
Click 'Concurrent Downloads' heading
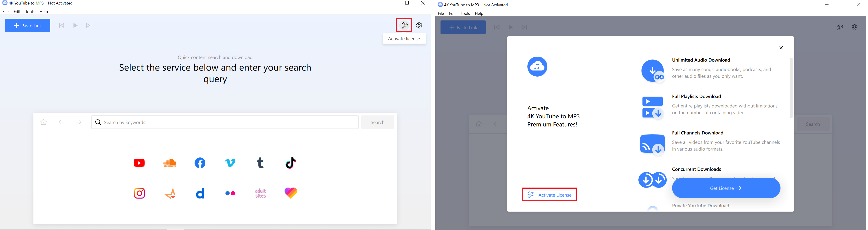pos(697,169)
